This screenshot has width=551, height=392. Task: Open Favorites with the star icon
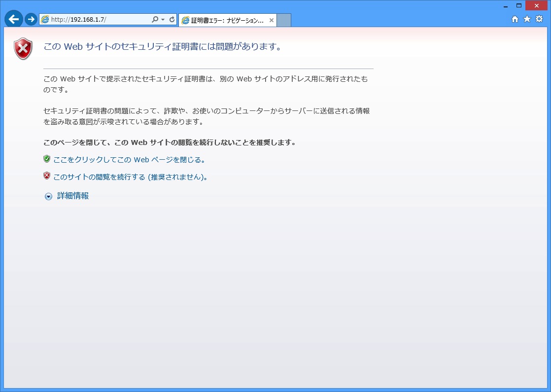[x=527, y=19]
